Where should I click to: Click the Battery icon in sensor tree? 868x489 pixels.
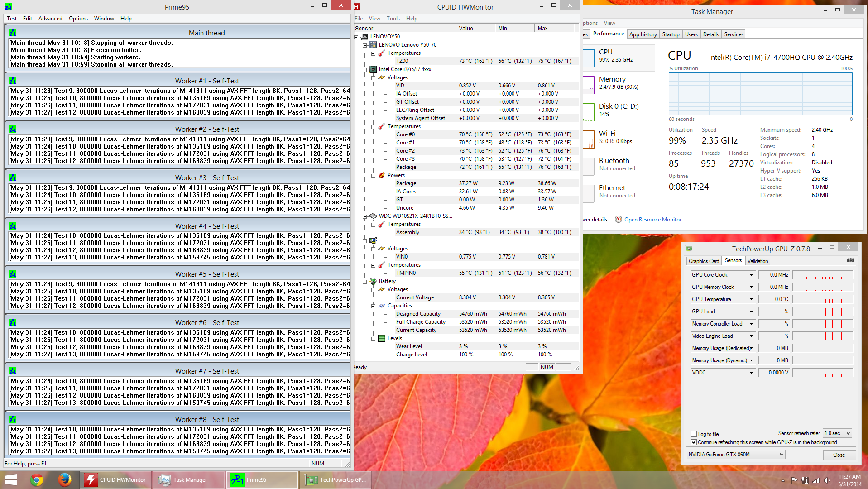[373, 281]
